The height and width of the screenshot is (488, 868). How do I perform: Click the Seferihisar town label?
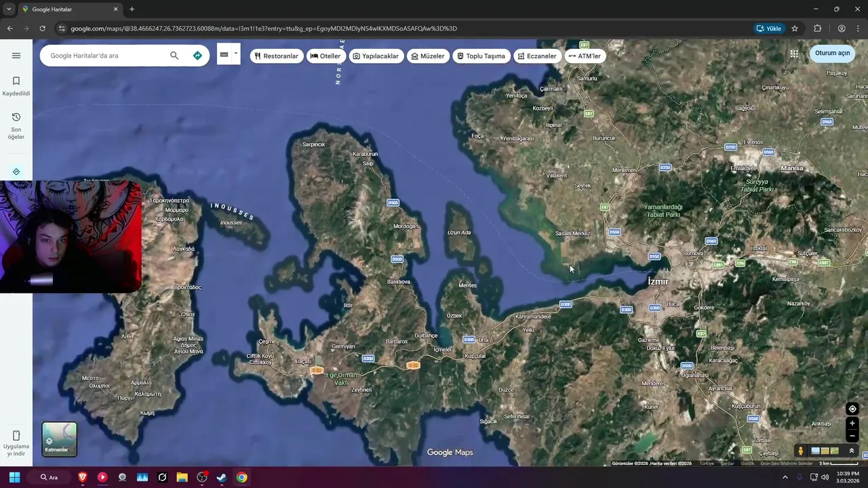pyautogui.click(x=517, y=416)
